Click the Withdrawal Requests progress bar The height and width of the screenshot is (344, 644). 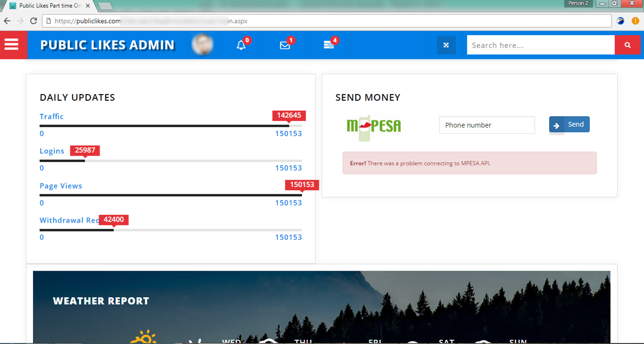click(171, 230)
